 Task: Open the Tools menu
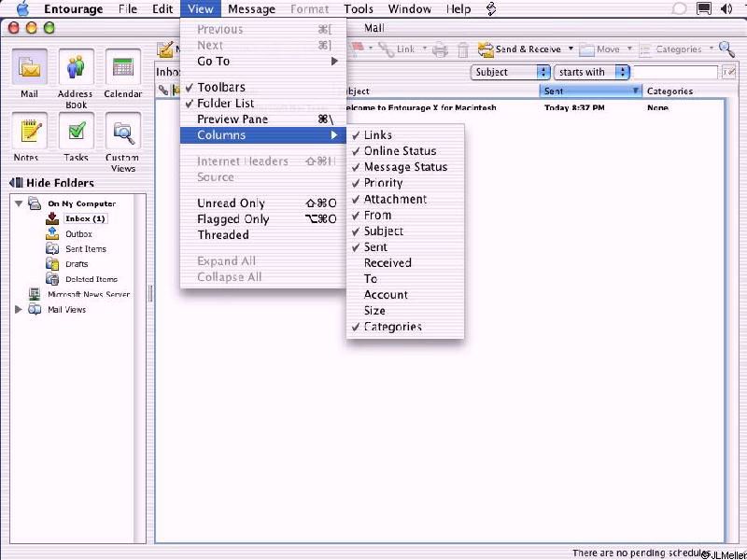click(x=359, y=9)
